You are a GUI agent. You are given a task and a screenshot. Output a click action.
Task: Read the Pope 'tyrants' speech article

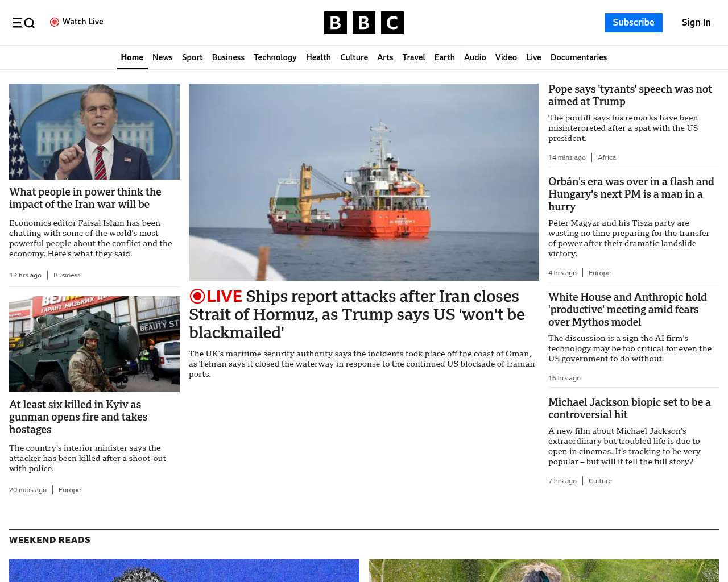point(630,95)
